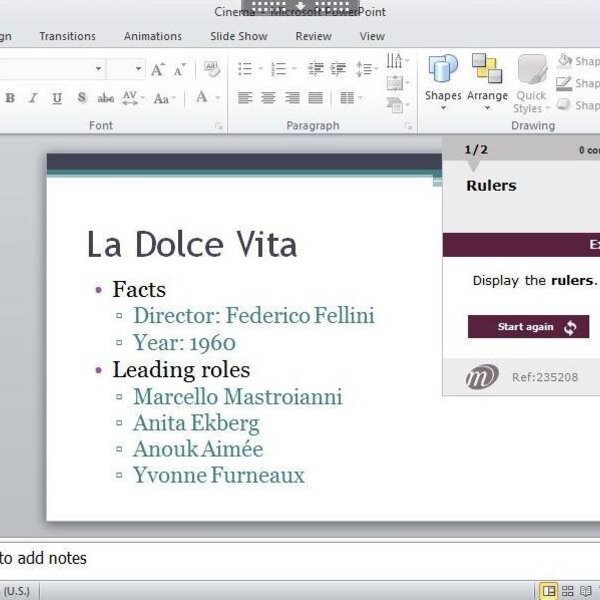Click Shape Outline icon

point(564,83)
